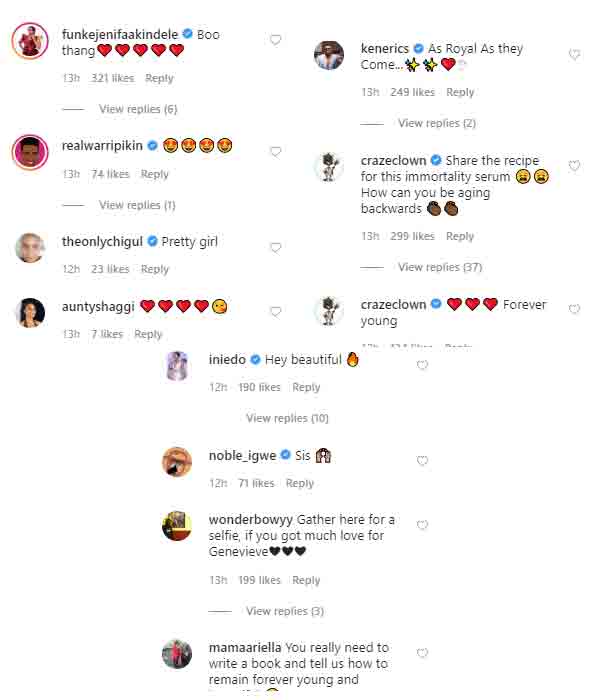
Task: Reply to noble_igwe's comment
Action: 300,483
